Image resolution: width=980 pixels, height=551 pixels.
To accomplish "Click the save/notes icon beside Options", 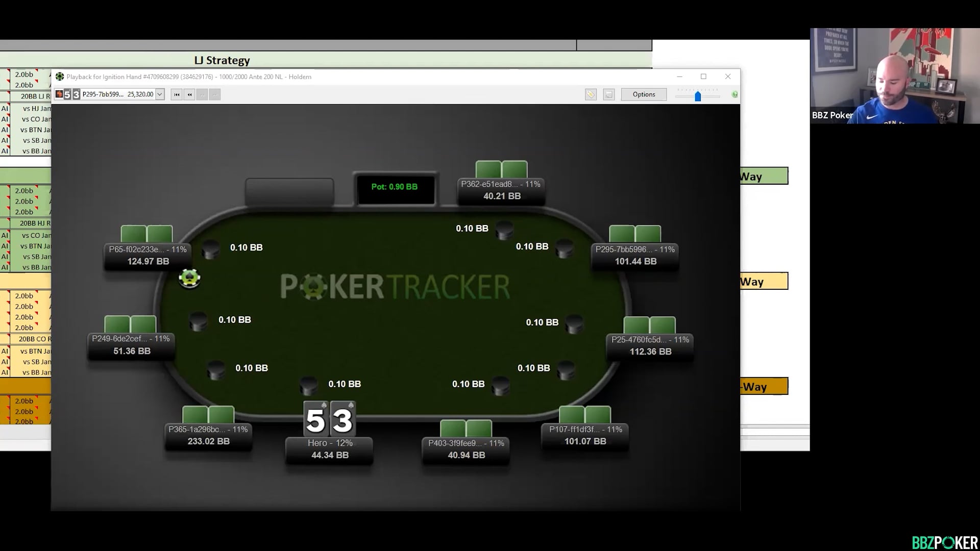I will tap(608, 94).
